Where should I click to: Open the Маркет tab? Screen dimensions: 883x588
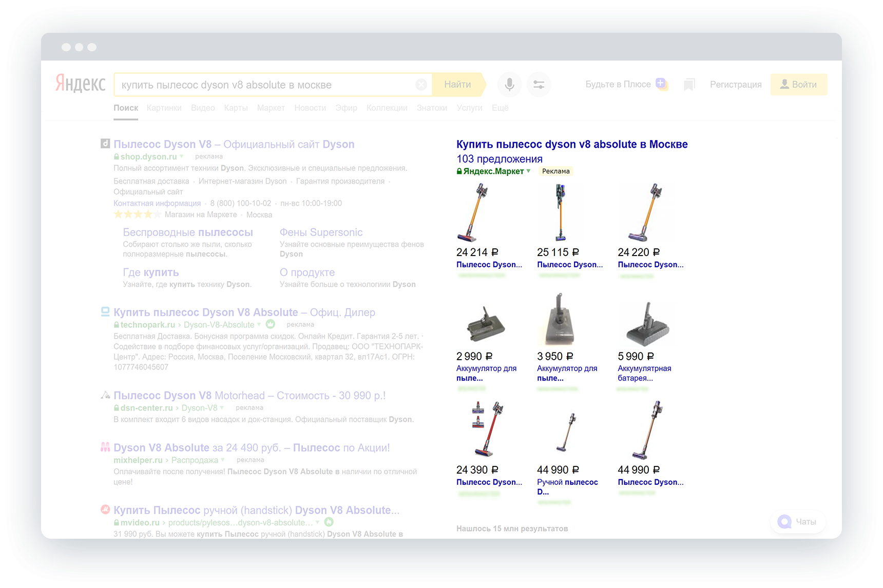[x=271, y=108]
